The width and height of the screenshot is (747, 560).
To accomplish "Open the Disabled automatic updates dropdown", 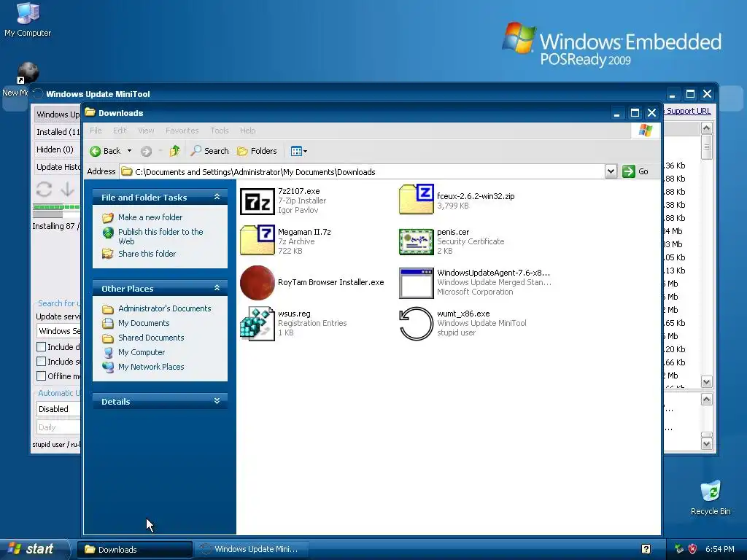I will tap(58, 409).
